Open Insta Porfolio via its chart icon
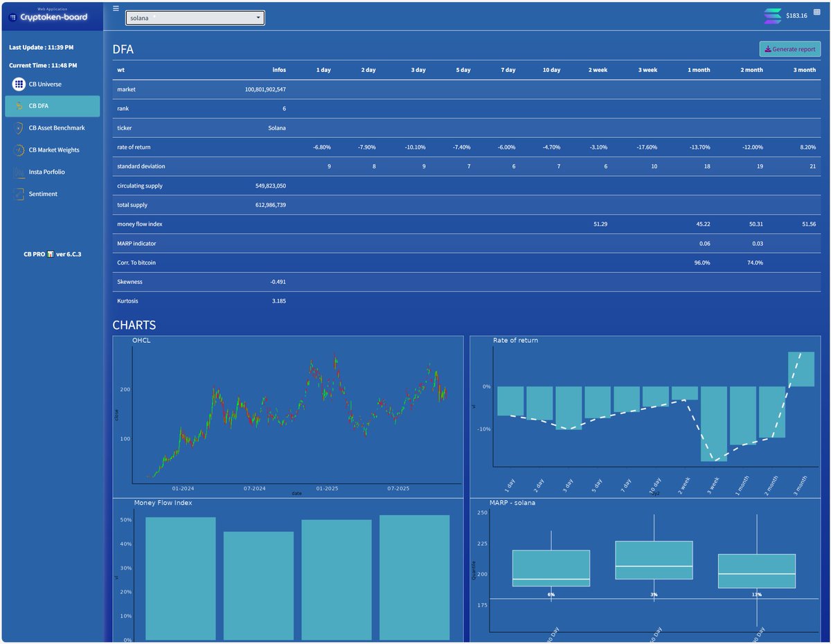This screenshot has height=644, width=831. point(19,172)
